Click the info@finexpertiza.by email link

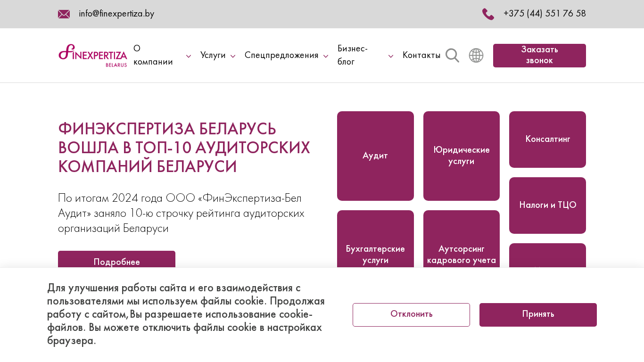(116, 14)
